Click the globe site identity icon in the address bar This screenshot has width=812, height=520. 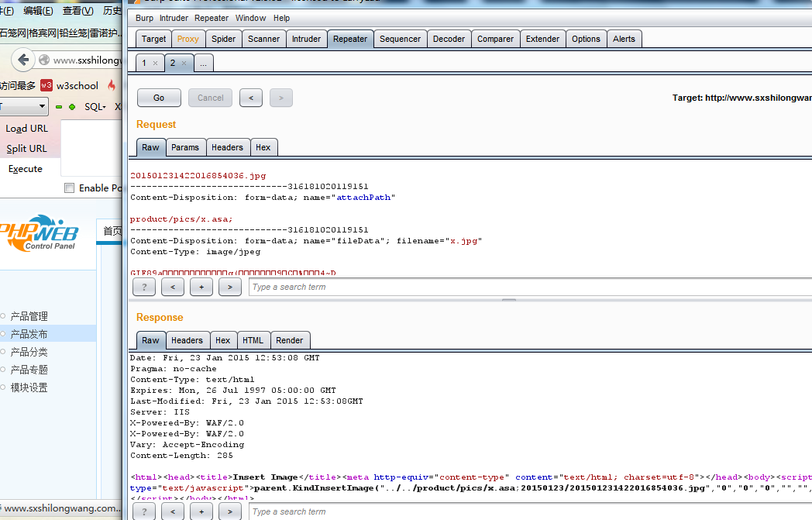[x=44, y=60]
